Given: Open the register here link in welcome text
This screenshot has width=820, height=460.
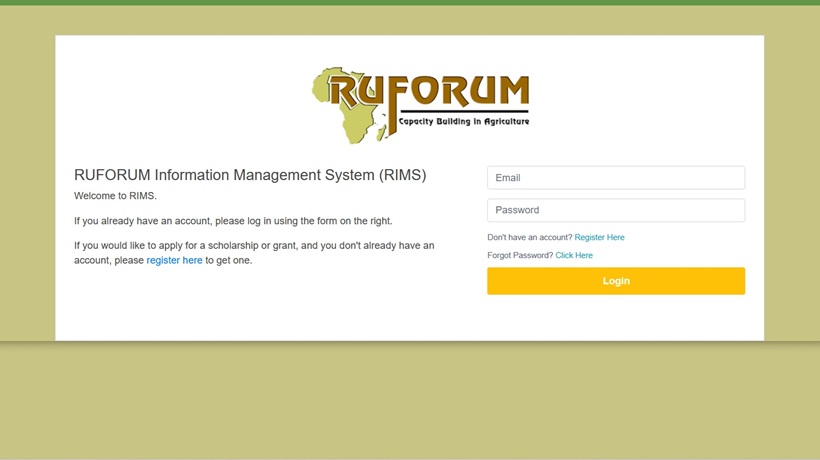Looking at the screenshot, I should pos(174,260).
